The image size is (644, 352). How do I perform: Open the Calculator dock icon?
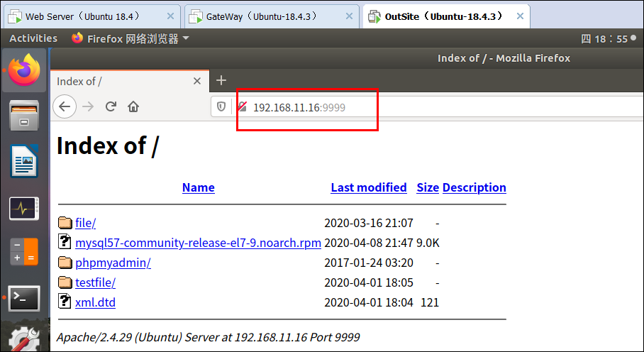(24, 251)
